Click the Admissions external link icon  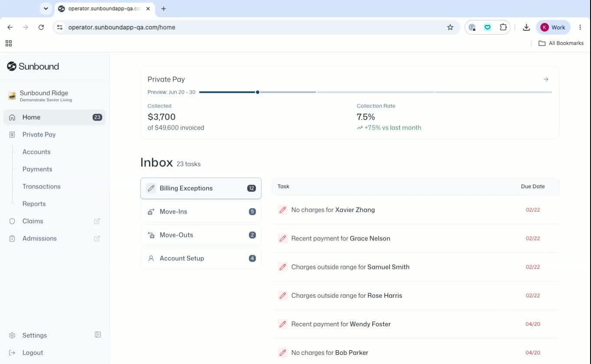(x=97, y=238)
